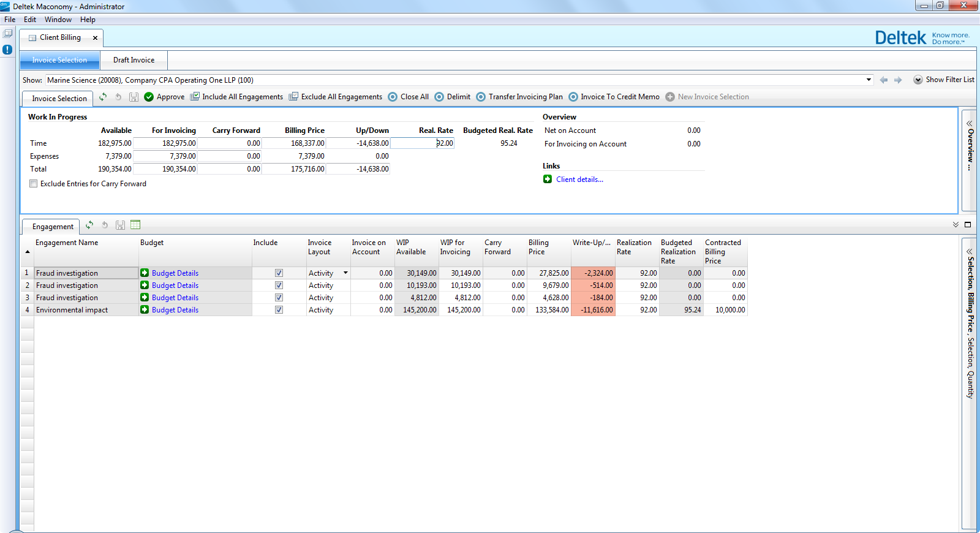Open Budget Details arrow for Environmental impact
Viewport: 980px width, 533px height.
(145, 310)
